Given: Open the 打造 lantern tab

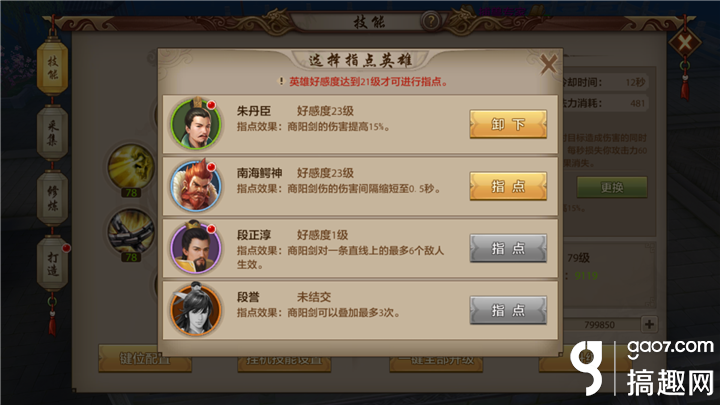Looking at the screenshot, I should pyautogui.click(x=52, y=264).
